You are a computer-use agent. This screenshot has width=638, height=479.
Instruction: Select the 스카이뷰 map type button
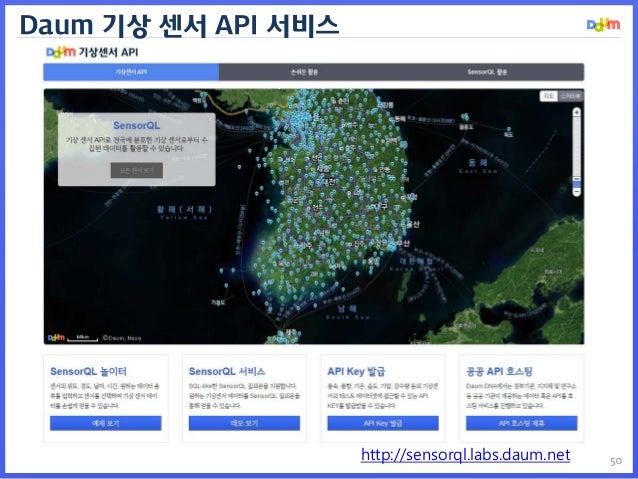point(570,96)
